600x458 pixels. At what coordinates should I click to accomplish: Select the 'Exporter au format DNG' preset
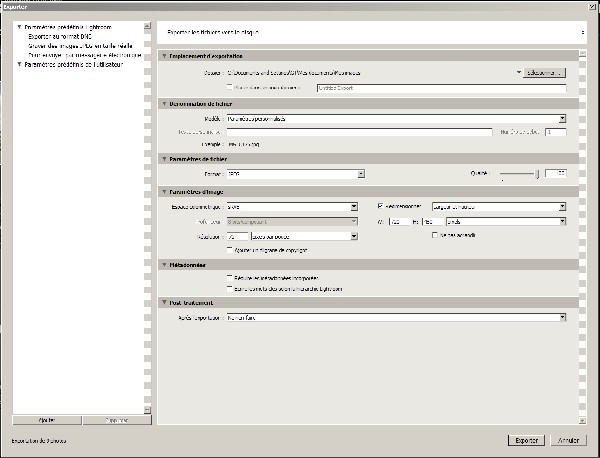[x=60, y=37]
